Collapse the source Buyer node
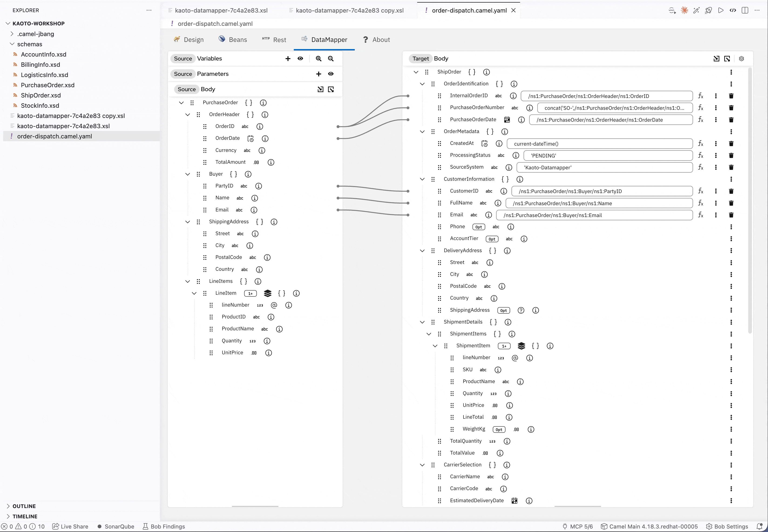Viewport: 768px width, 532px height. (x=187, y=174)
